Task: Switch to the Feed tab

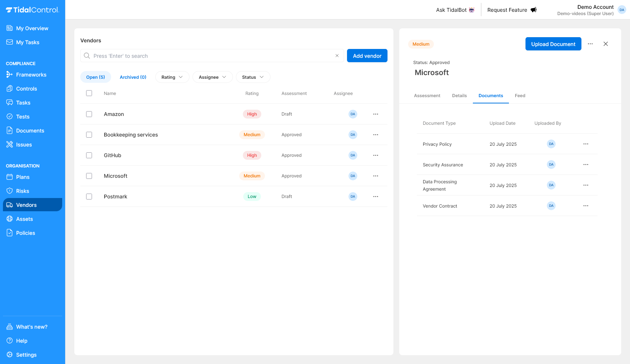Action: (520, 95)
